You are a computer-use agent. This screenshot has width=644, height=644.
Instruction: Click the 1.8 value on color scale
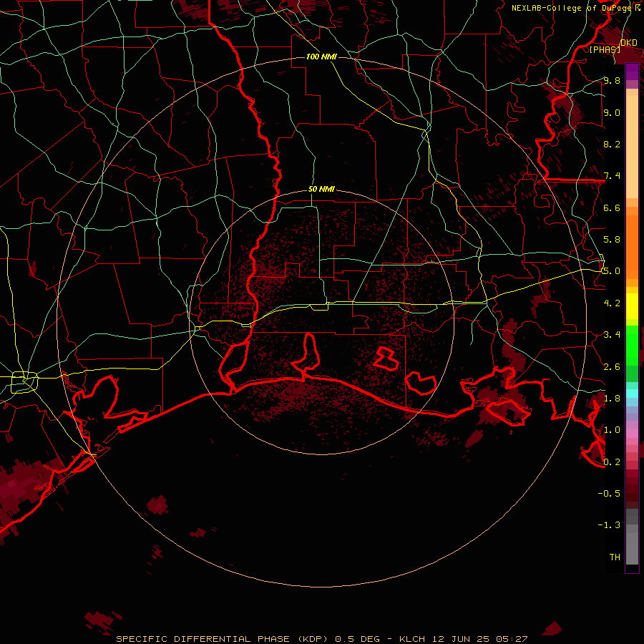click(x=612, y=399)
